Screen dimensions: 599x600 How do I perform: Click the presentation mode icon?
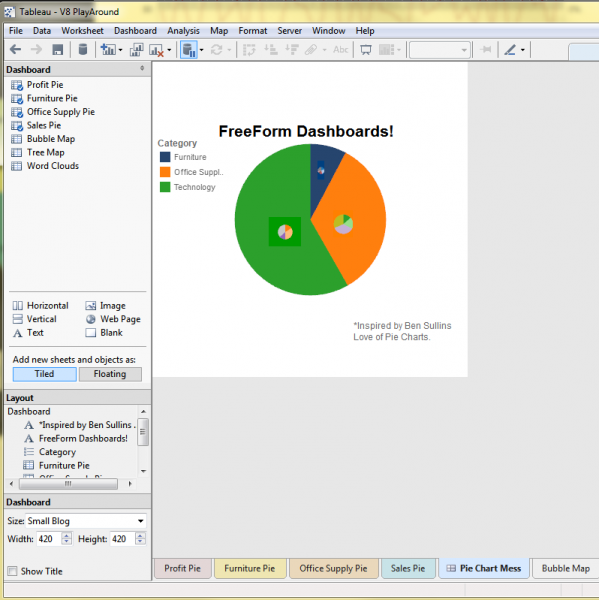tap(366, 50)
